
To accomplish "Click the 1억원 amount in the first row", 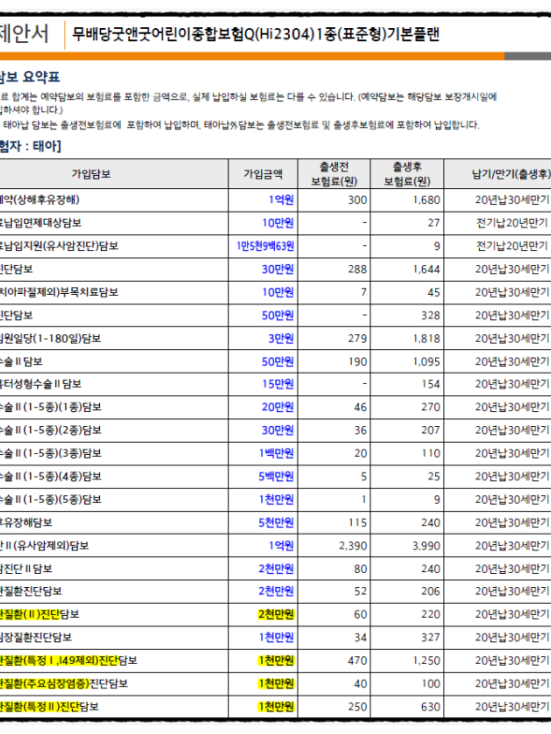I will 281,200.
